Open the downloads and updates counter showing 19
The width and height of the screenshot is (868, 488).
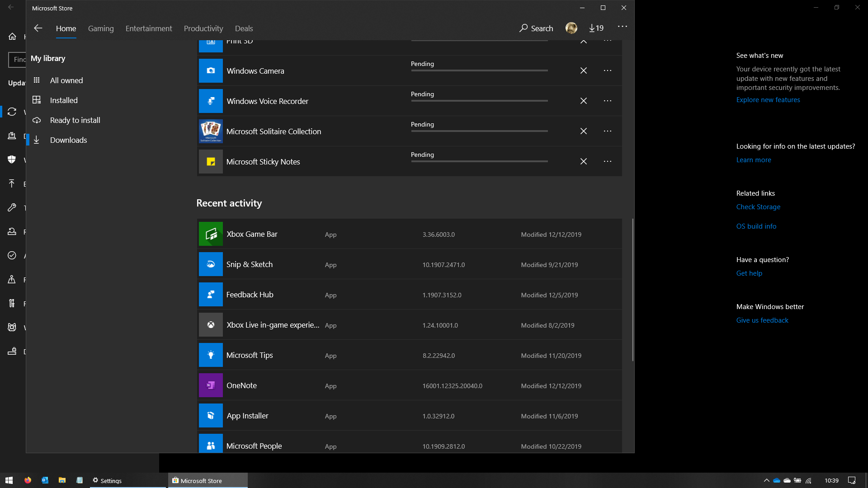click(x=596, y=28)
